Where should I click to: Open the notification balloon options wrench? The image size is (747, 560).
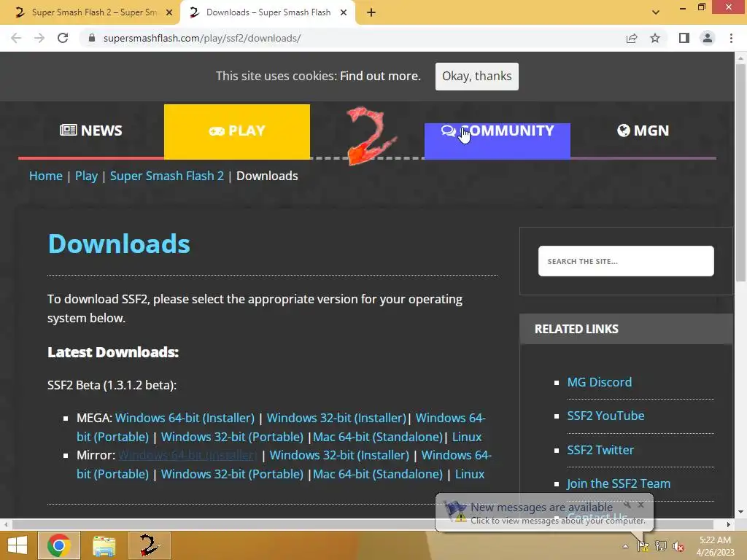[627, 505]
